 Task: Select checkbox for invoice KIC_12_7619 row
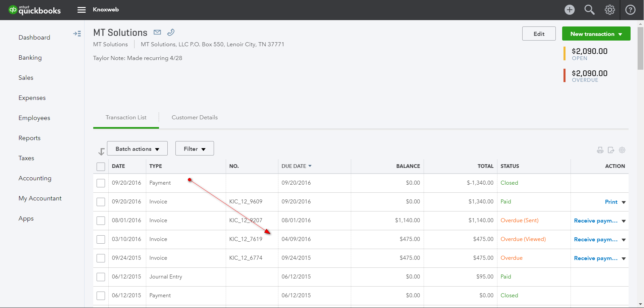(101, 239)
